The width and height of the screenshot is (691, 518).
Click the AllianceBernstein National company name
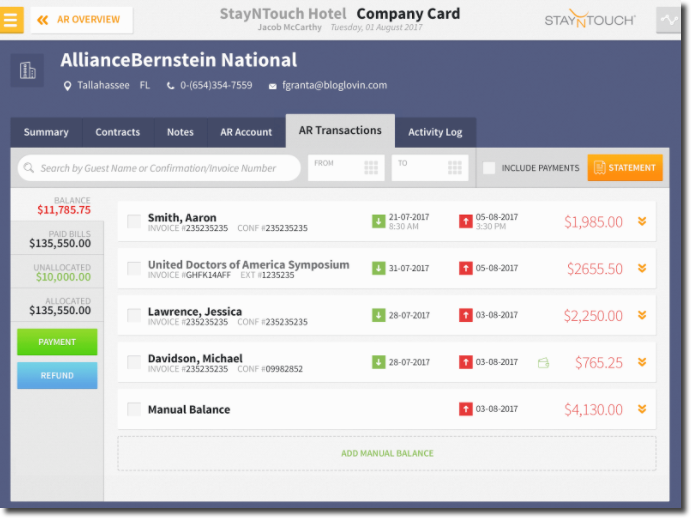(x=178, y=60)
